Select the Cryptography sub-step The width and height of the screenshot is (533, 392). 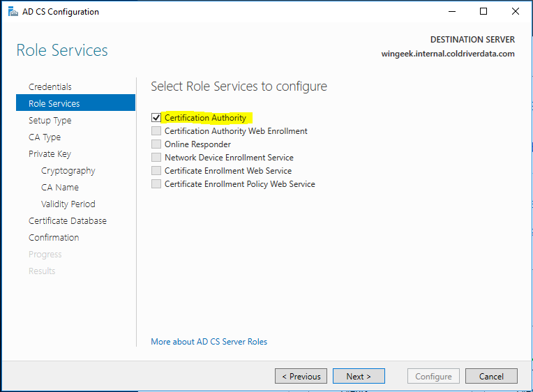click(68, 170)
